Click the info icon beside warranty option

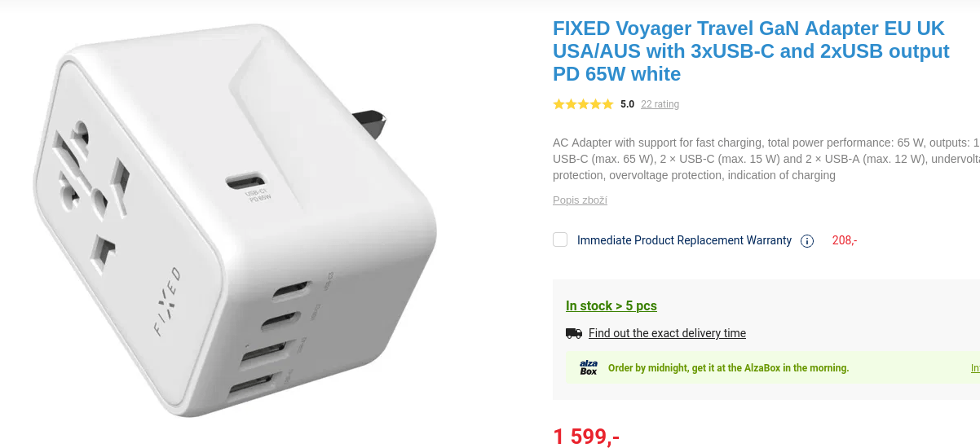[807, 241]
